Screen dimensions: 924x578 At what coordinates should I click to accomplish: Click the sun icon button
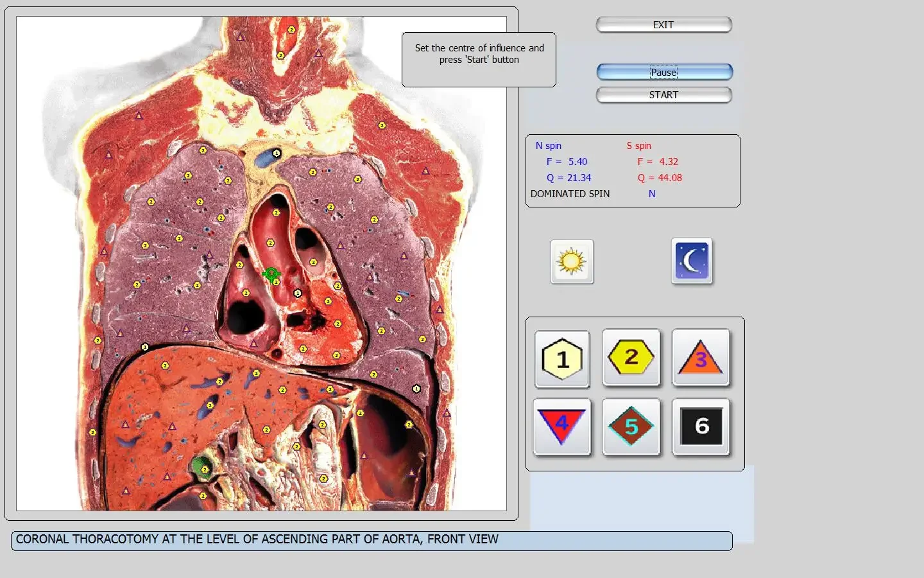pyautogui.click(x=572, y=262)
